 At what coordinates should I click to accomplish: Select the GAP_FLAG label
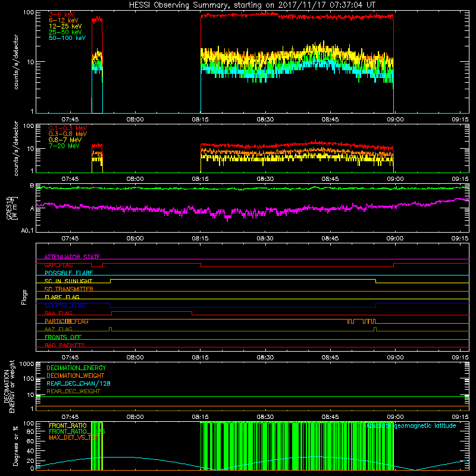click(58, 265)
